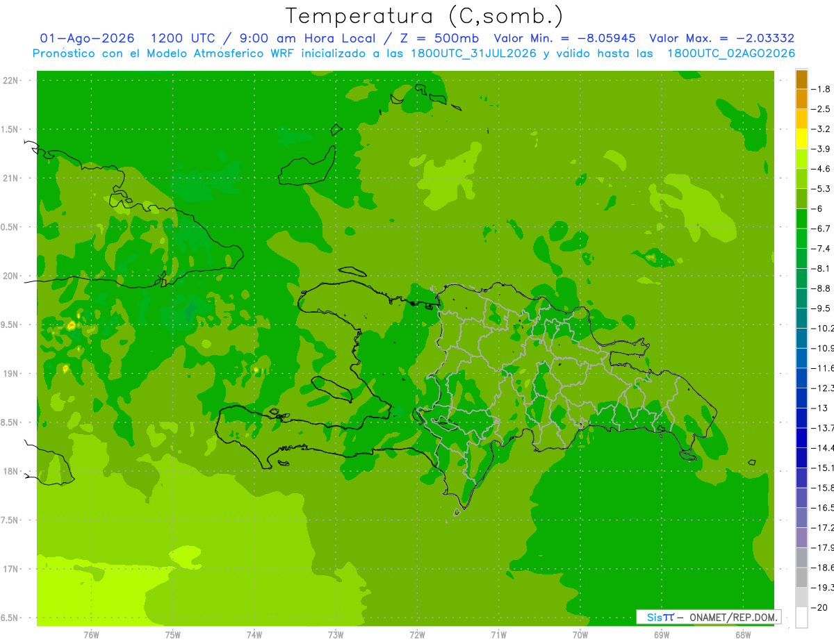834x644 pixels.
Task: Click the '72W' longitude label
Action: click(x=417, y=635)
